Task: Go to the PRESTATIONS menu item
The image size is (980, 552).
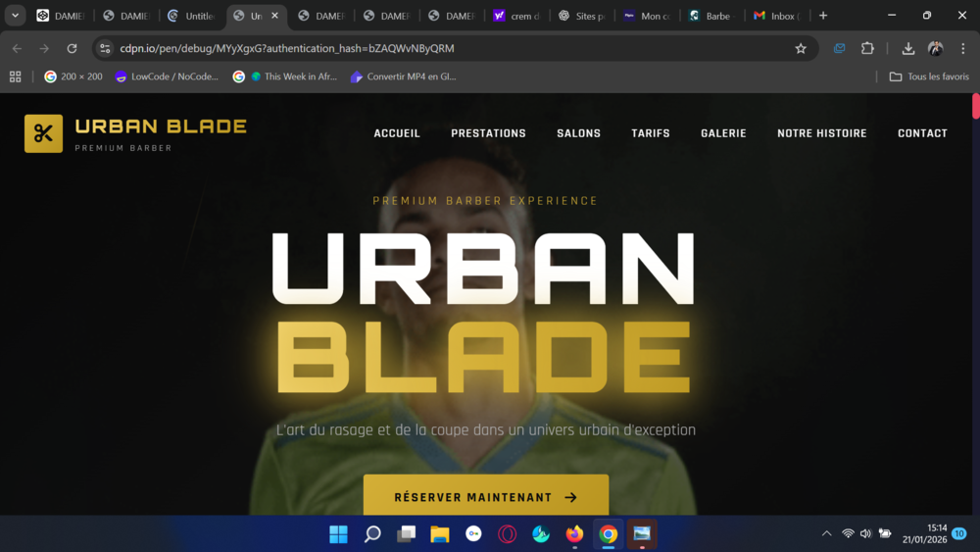Action: [488, 133]
